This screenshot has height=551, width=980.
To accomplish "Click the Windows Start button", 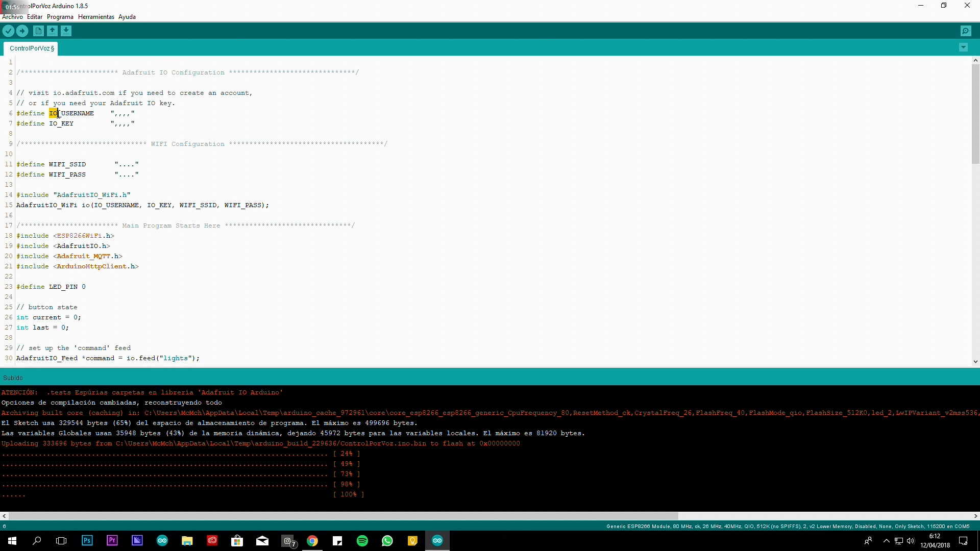I will [11, 540].
